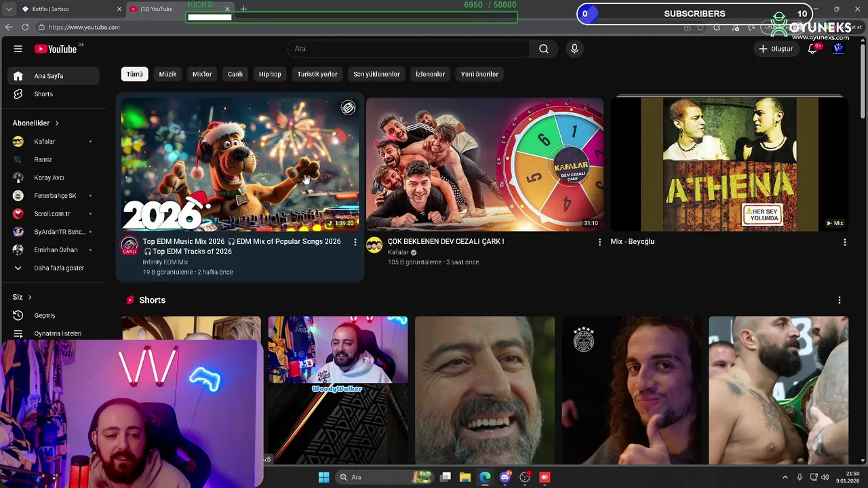
Task: Go to Ana Sayfa in sidebar
Action: (x=54, y=76)
